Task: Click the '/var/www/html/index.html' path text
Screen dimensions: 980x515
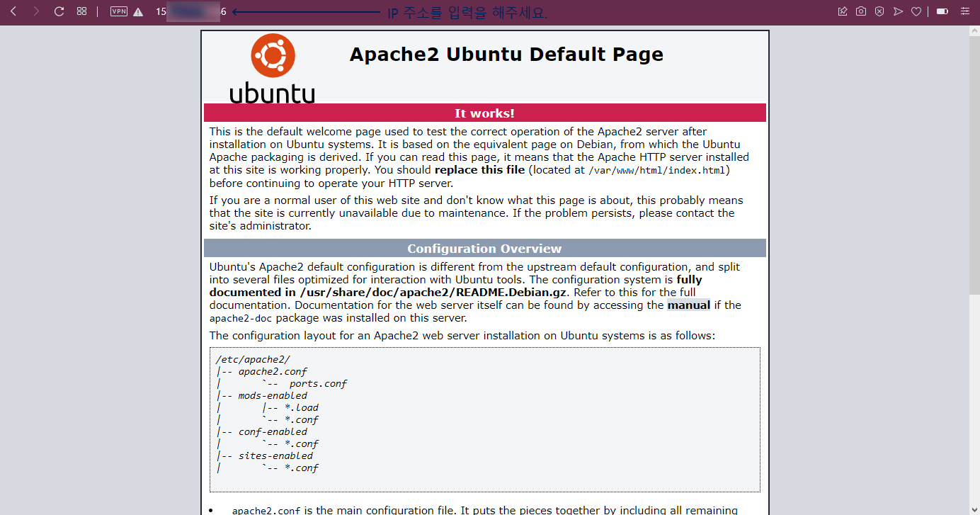Action: tap(658, 171)
